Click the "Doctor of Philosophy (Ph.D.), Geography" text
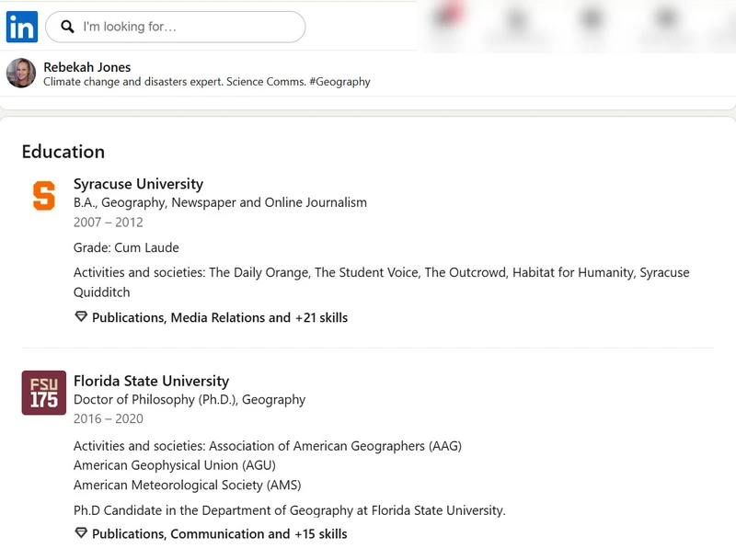The width and height of the screenshot is (736, 560). 190,400
